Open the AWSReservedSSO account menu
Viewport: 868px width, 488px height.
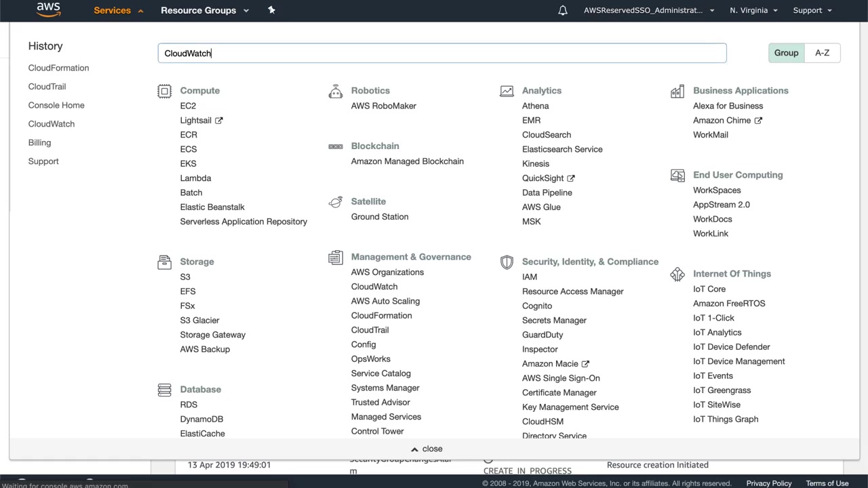[x=648, y=10]
